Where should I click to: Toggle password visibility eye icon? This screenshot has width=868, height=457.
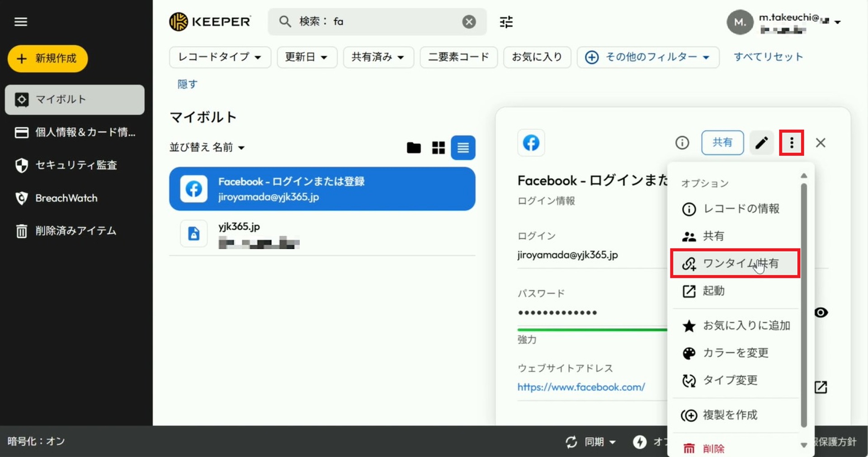(821, 313)
